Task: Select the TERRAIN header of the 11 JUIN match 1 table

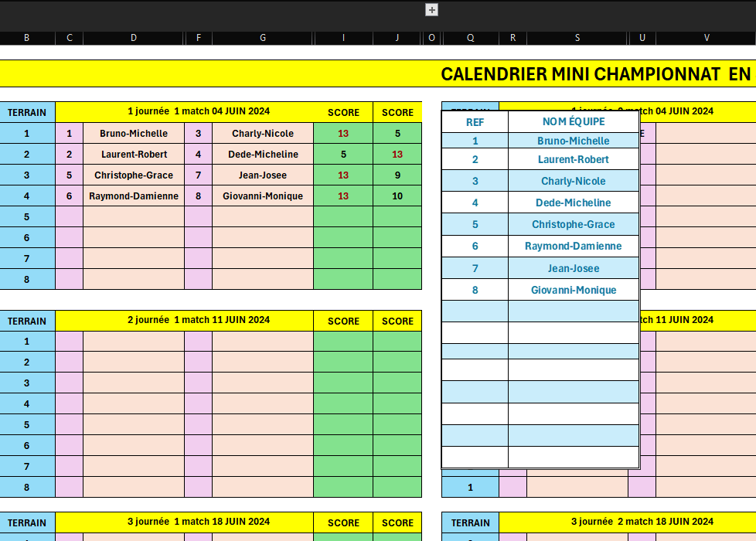Action: coord(27,322)
